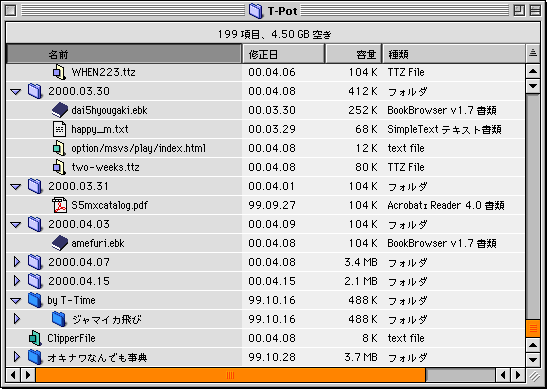Click horizontal scrollbar rightmost right arrow

coord(518,375)
